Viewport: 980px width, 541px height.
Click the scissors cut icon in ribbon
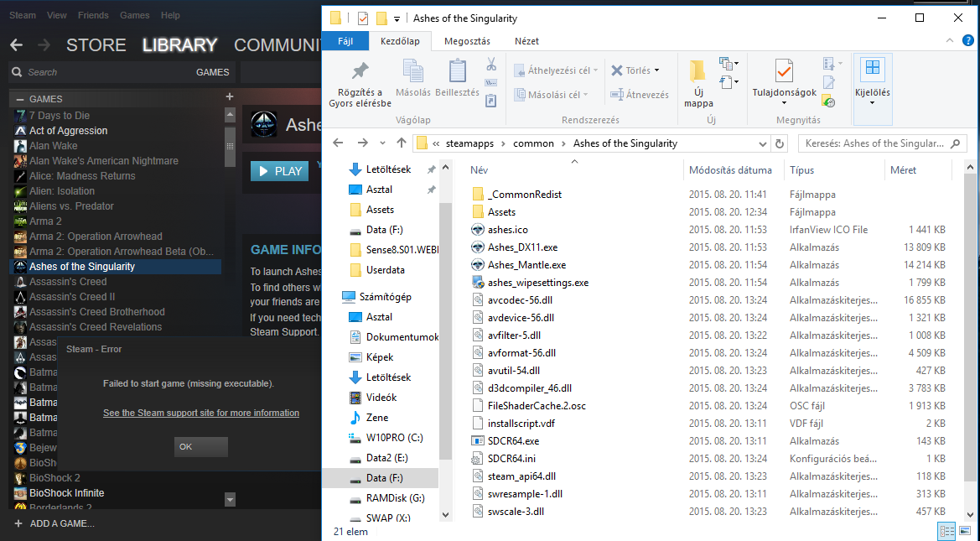(491, 64)
